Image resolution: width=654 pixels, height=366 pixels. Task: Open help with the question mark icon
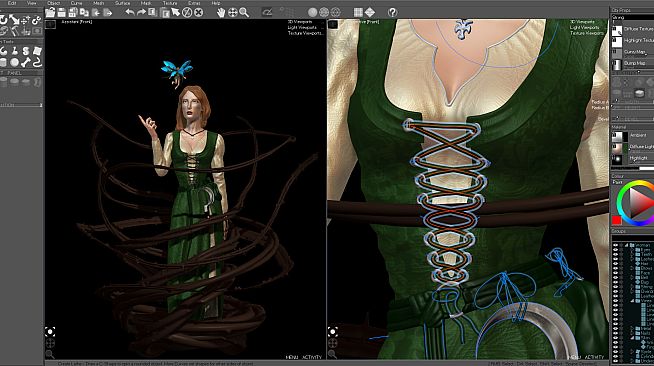tap(392, 13)
